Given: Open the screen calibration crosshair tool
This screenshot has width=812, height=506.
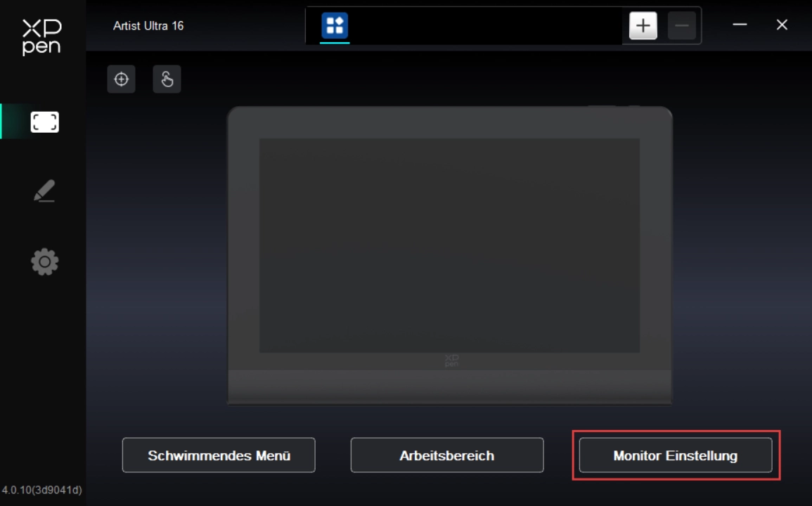Looking at the screenshot, I should click(122, 79).
